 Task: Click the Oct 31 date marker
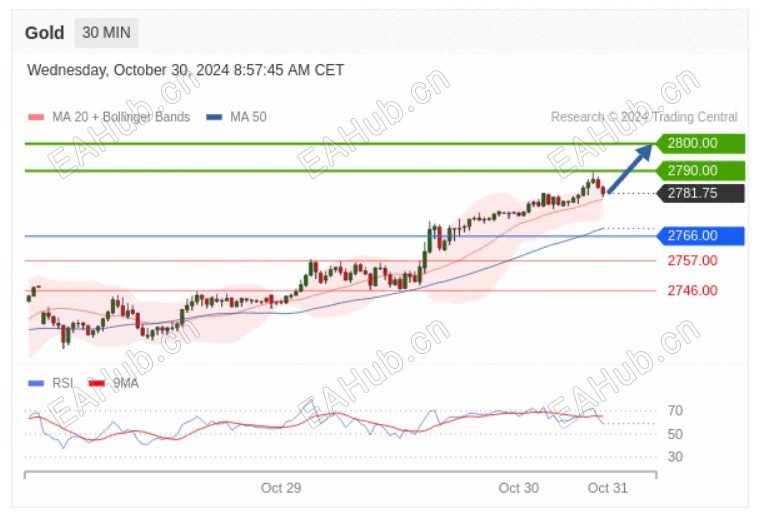click(607, 488)
